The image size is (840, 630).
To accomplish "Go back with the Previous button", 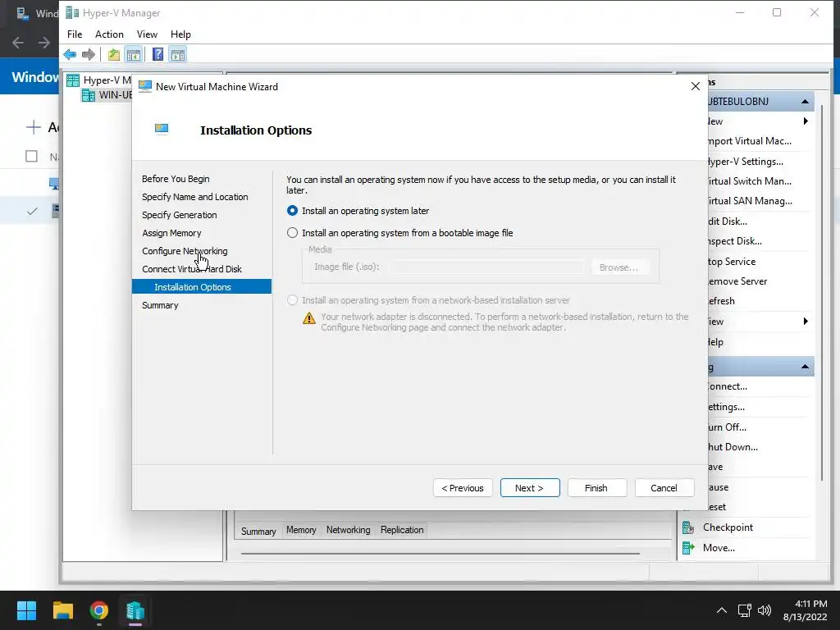I will coord(463,488).
